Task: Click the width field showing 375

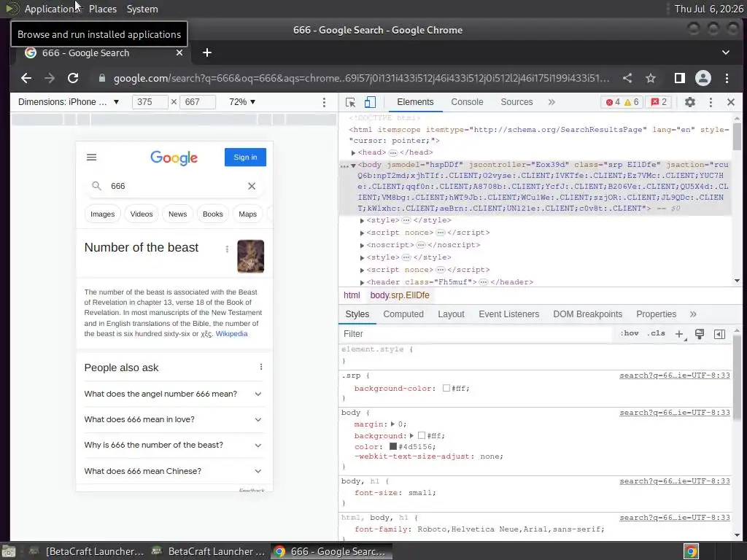Action: tap(150, 102)
